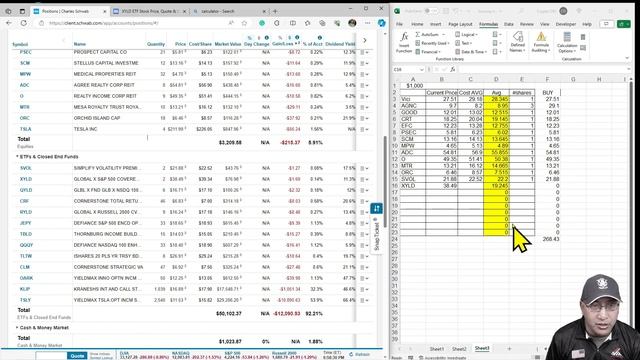This screenshot has height=360, width=640.
Task: Add a new sheet with plus button
Action: click(509, 349)
